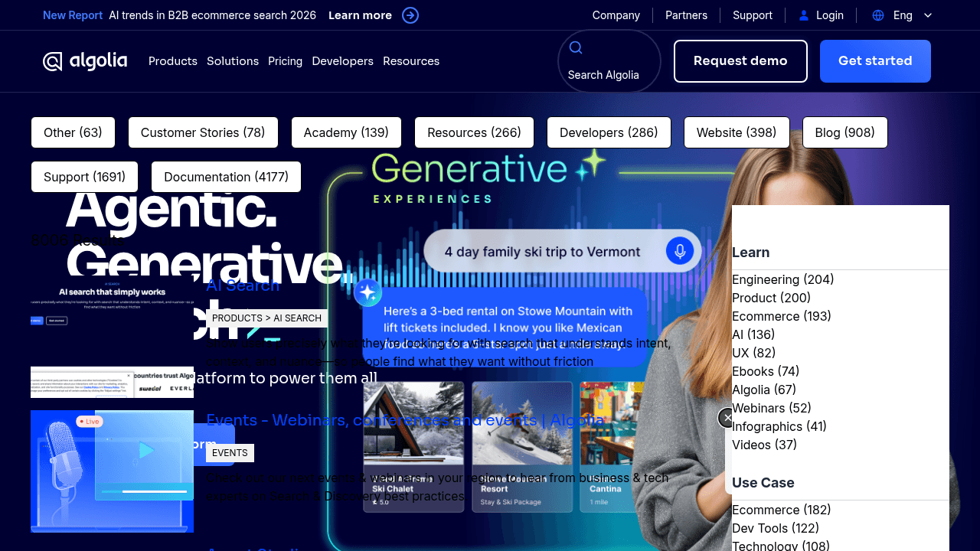Click the globe language icon
This screenshot has height=551, width=980.
tap(878, 15)
